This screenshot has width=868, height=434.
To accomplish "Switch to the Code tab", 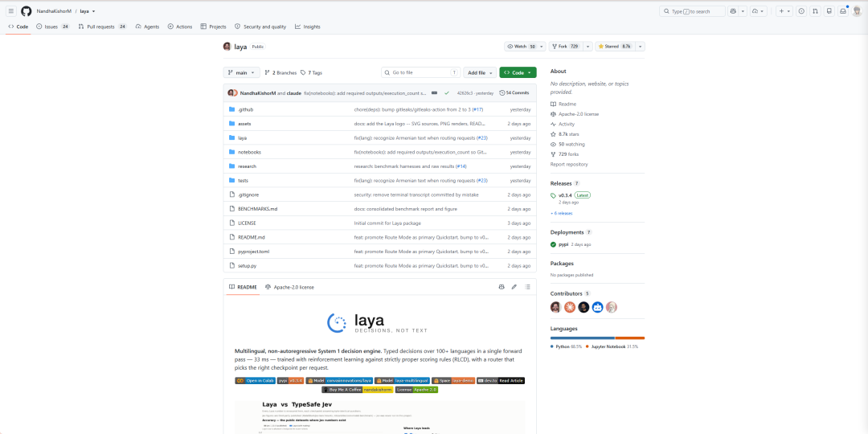I will [x=18, y=27].
